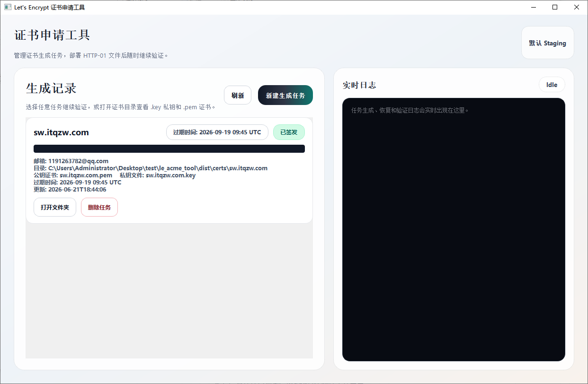Viewport: 588px width, 384px height.
Task: Click the 刷新 refresh button
Action: (x=238, y=95)
